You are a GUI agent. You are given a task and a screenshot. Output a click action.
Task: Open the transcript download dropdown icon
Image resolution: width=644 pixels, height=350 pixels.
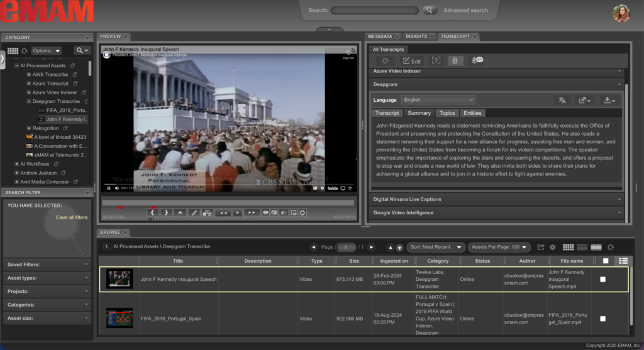pyautogui.click(x=609, y=100)
